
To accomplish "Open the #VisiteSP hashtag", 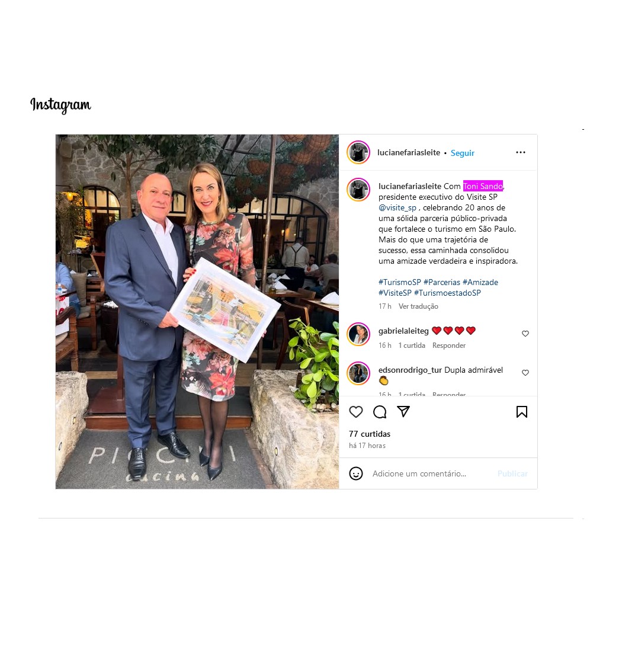I will (x=395, y=293).
